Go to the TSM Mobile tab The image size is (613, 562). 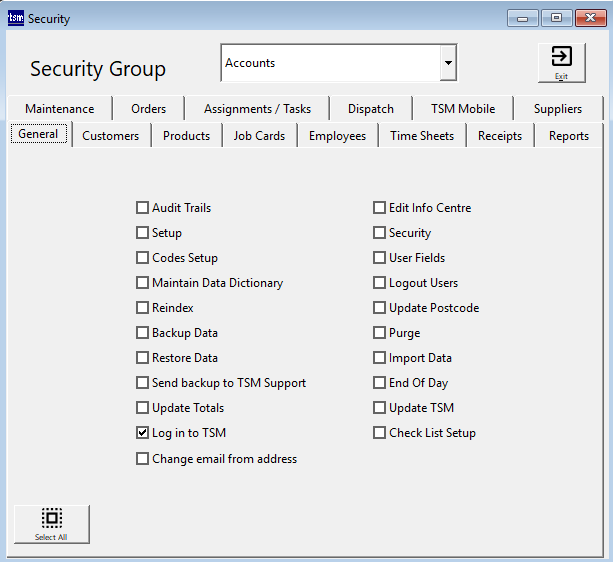coord(463,109)
